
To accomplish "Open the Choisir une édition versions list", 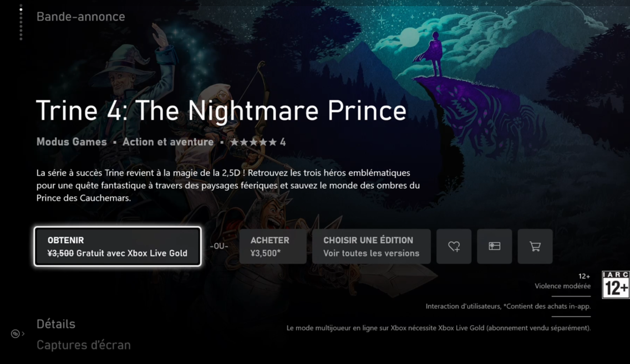I will (371, 247).
